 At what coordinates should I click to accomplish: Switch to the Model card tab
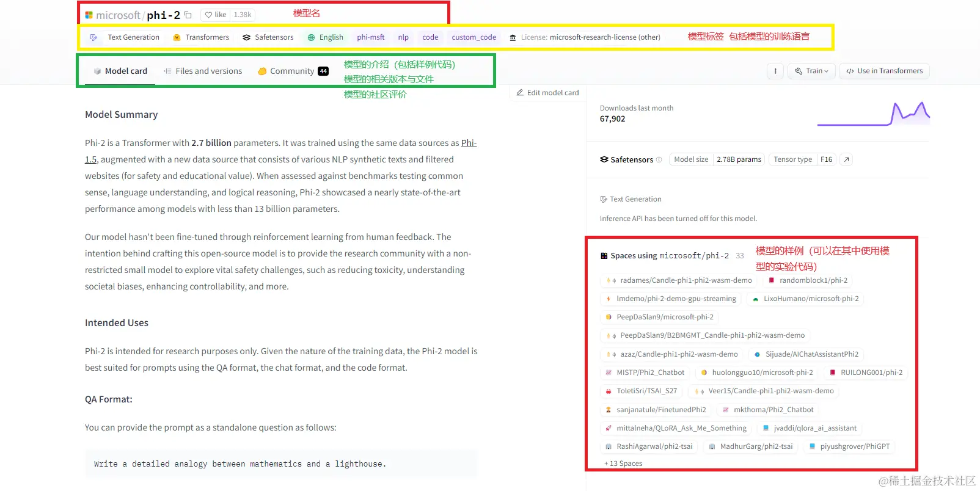(120, 71)
